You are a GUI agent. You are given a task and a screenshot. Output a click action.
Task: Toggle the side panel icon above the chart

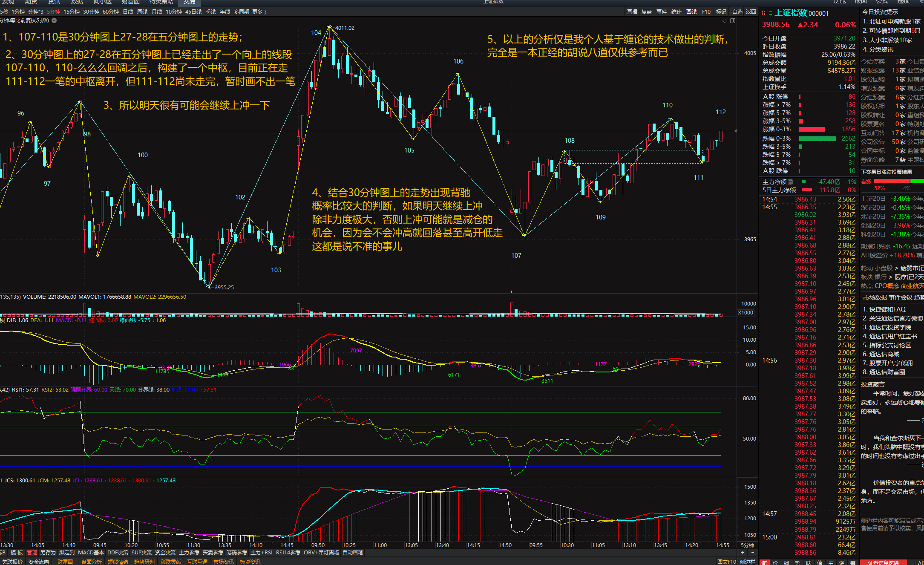(733, 20)
